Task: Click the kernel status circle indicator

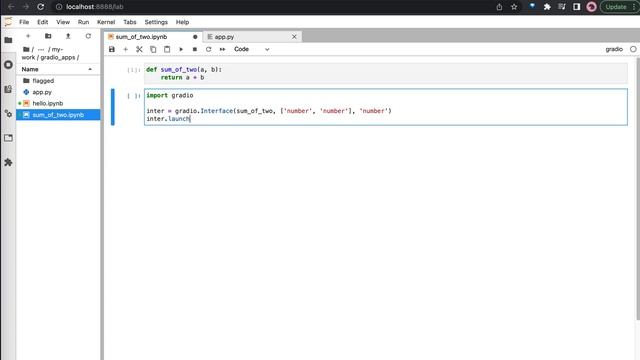Action: (x=633, y=49)
